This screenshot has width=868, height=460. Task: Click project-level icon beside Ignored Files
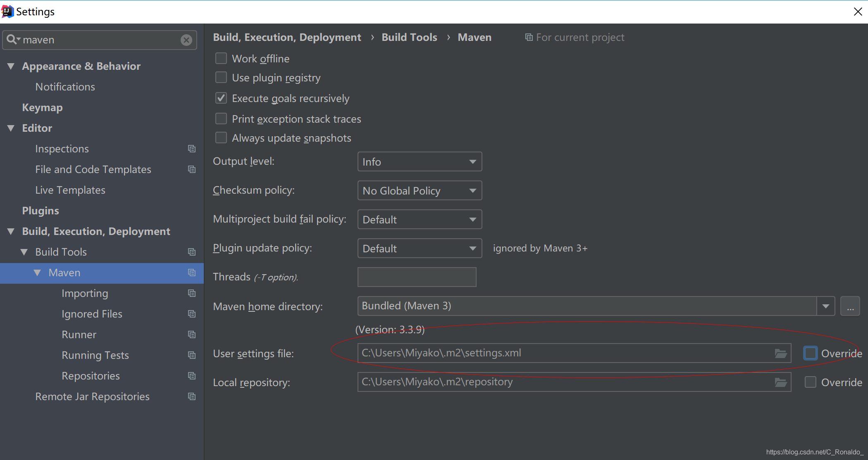(192, 314)
